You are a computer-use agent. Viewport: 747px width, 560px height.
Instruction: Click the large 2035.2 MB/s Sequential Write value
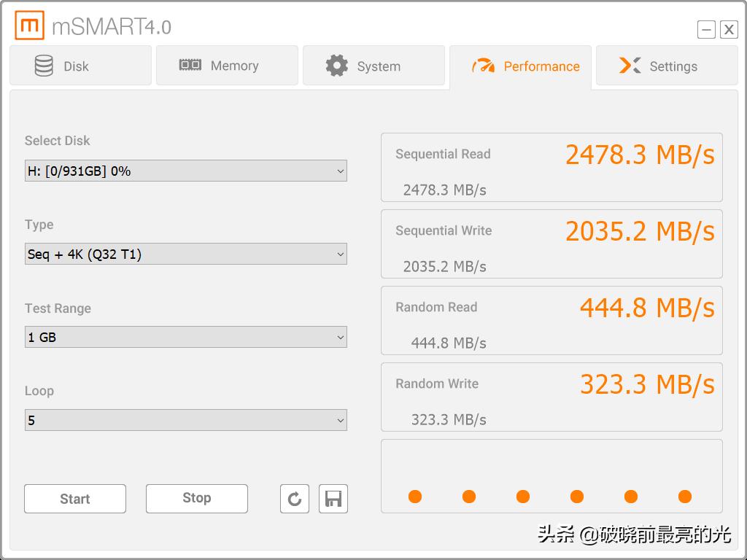click(x=640, y=232)
